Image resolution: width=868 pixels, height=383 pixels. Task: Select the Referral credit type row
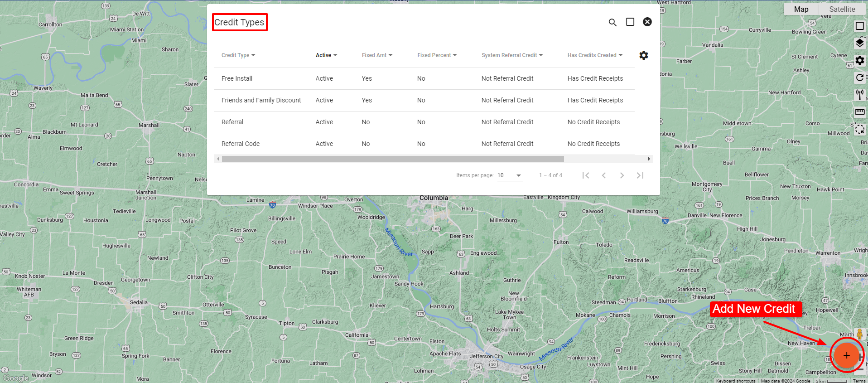tap(424, 122)
